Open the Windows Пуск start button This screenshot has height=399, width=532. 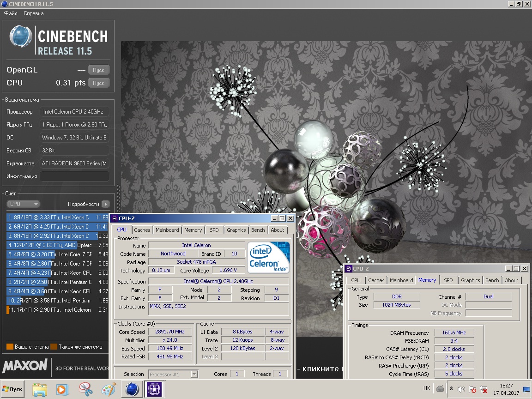tap(12, 389)
